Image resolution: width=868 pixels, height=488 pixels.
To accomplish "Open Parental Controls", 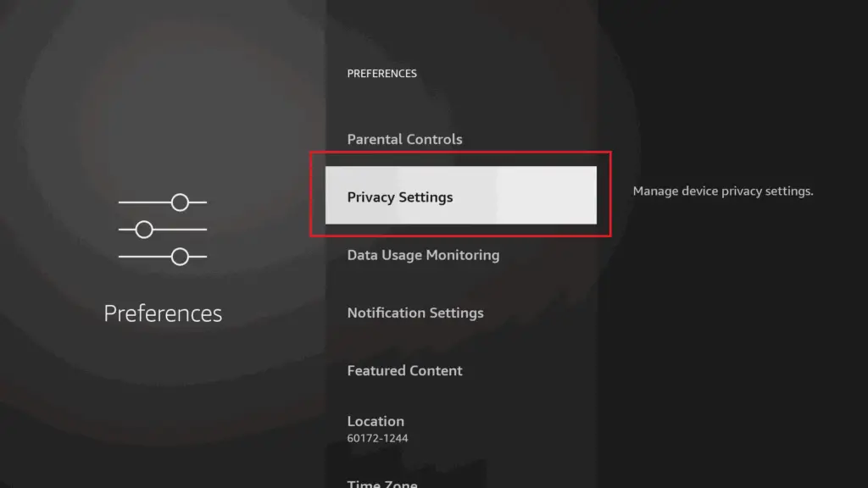I will click(404, 140).
